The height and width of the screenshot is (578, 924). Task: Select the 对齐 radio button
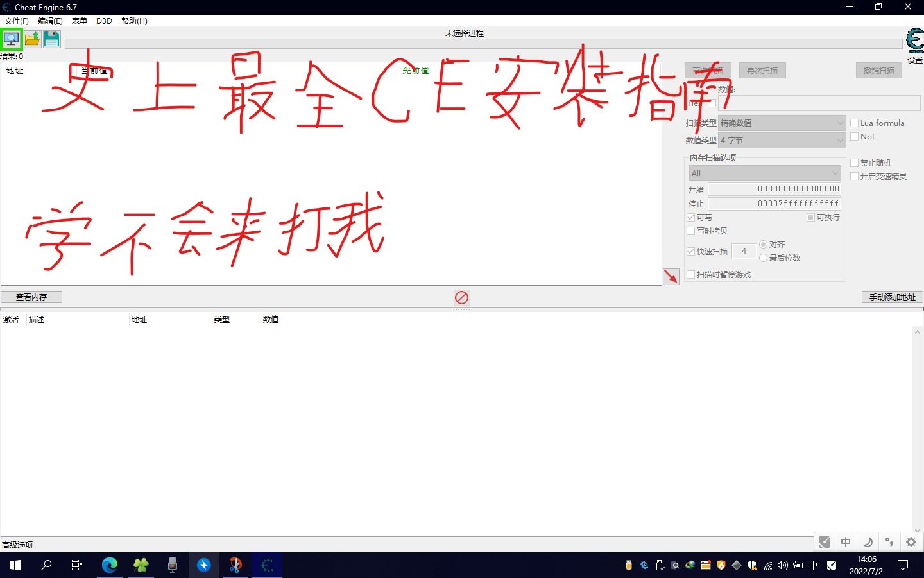tap(764, 244)
